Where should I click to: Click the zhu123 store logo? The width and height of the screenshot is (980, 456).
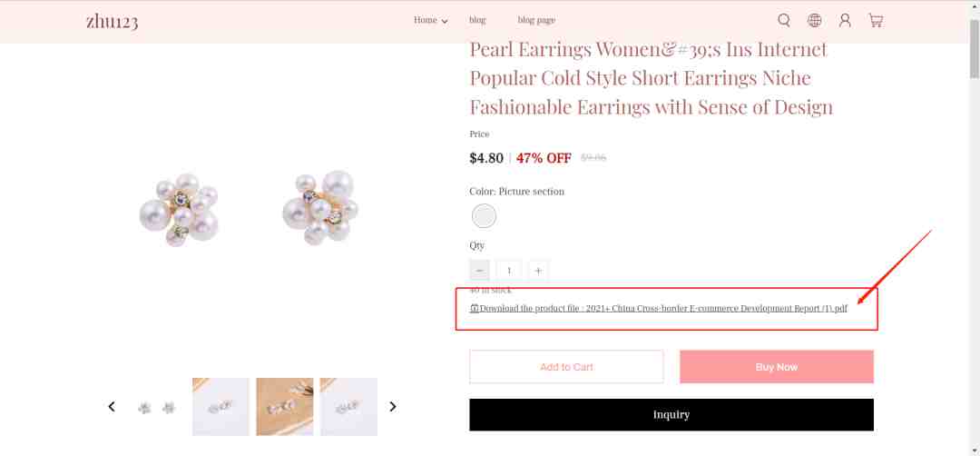[x=112, y=21]
